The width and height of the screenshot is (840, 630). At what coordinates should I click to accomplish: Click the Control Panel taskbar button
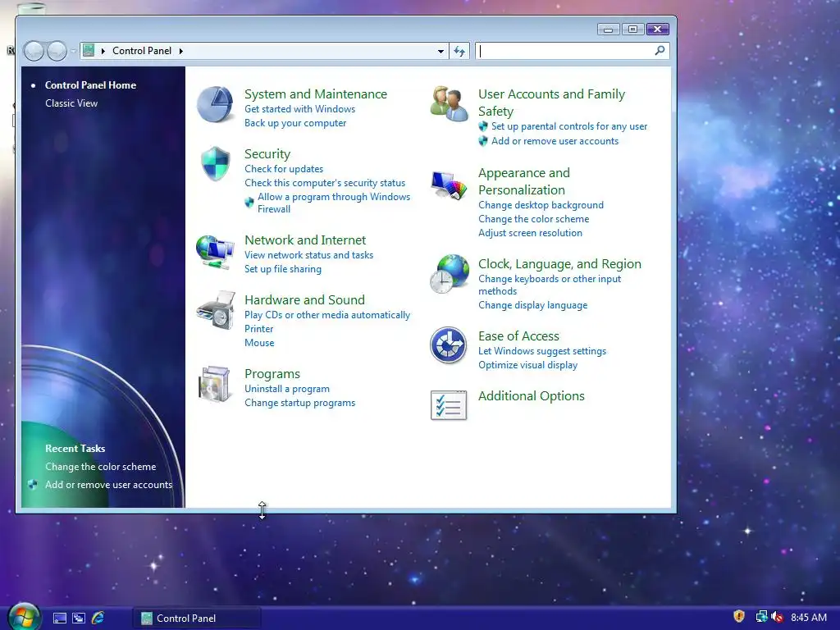tap(197, 619)
